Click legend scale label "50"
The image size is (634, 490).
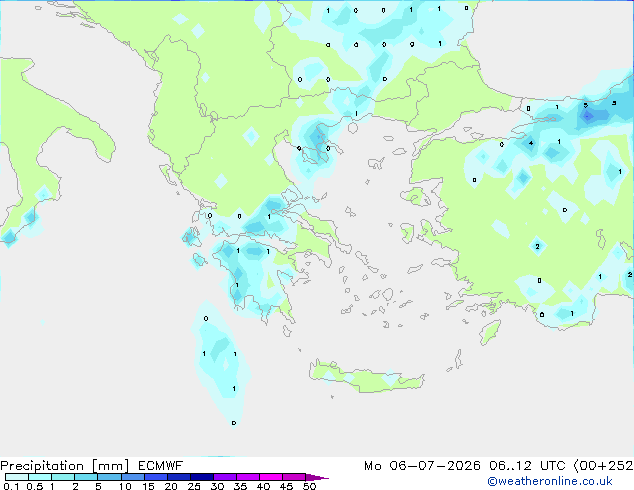click(x=309, y=486)
